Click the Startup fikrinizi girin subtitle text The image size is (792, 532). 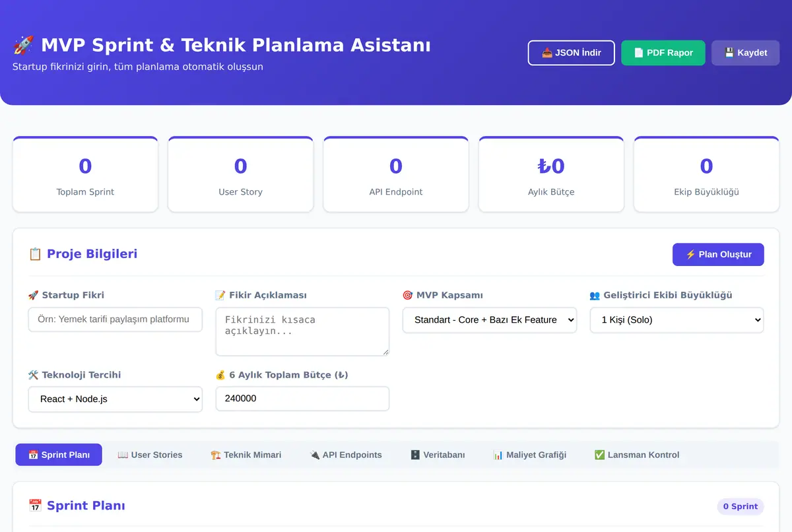138,67
